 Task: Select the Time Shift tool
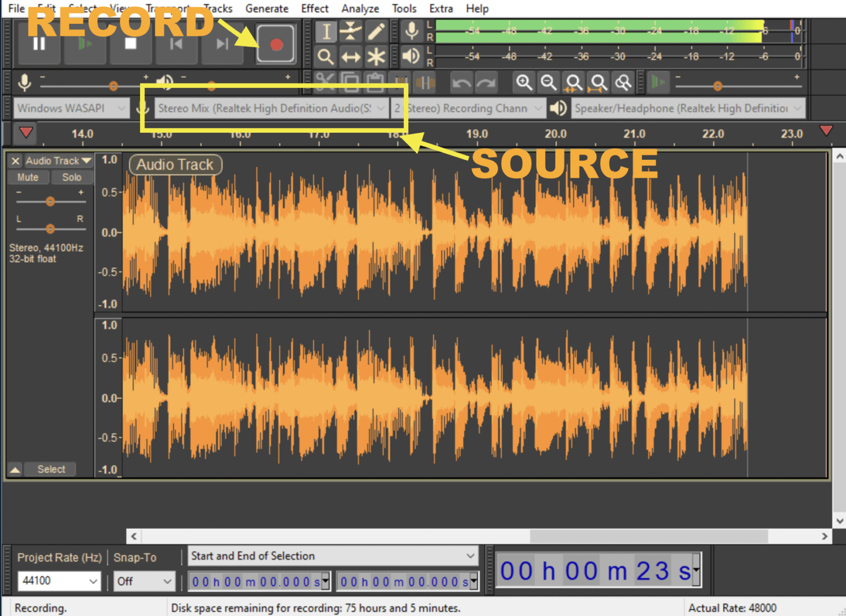[351, 56]
